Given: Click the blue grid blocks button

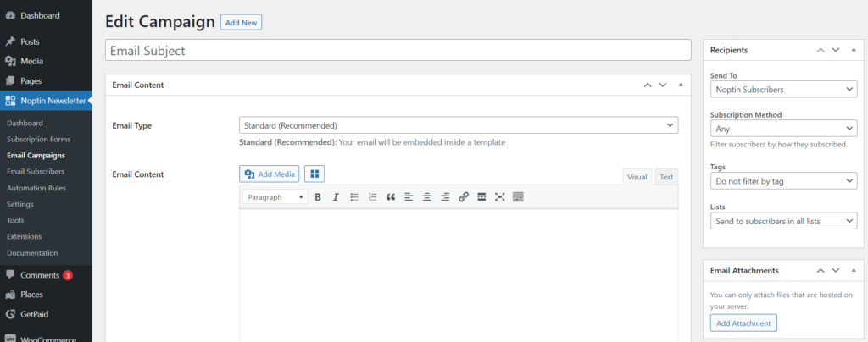Looking at the screenshot, I should coord(315,174).
